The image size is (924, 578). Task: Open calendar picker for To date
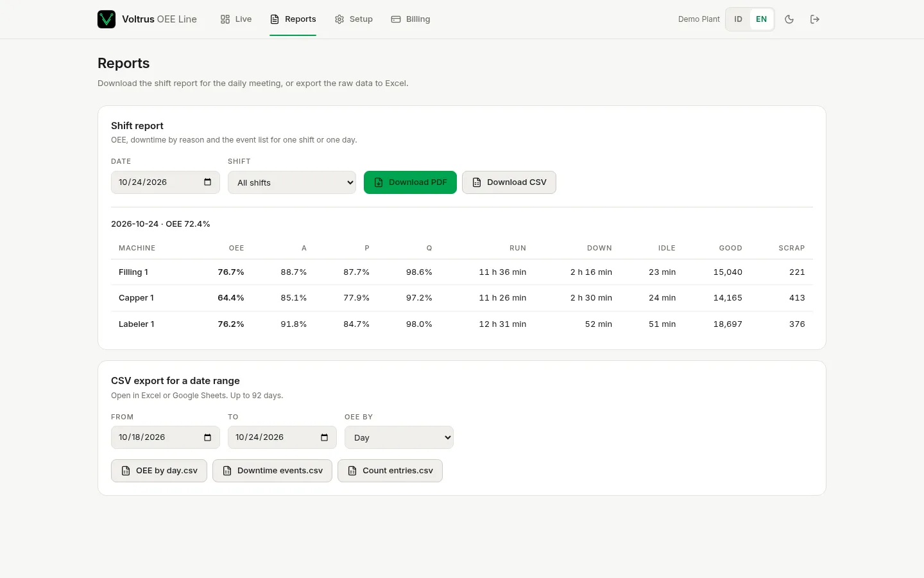click(x=324, y=437)
